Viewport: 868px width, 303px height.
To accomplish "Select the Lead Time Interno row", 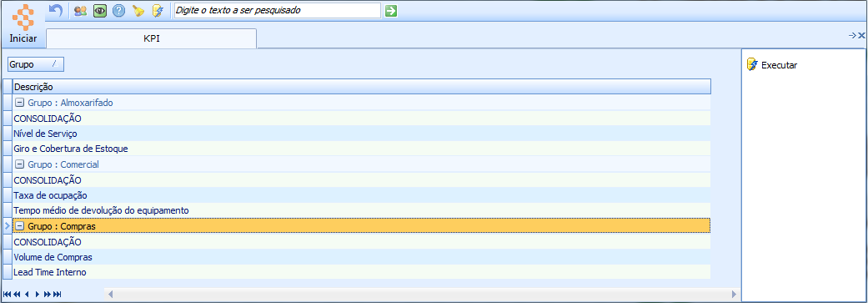I will coord(362,273).
